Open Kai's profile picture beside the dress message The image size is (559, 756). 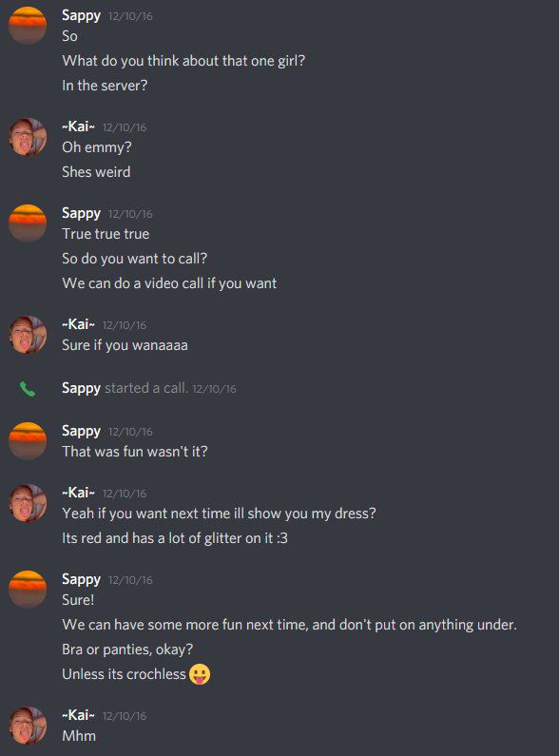(x=28, y=503)
